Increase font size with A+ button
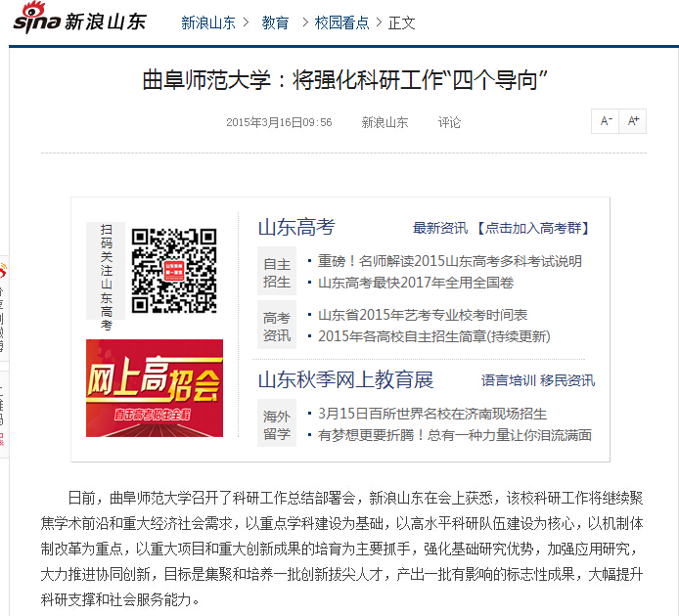Viewport: 679px width, 616px height. pyautogui.click(x=633, y=121)
